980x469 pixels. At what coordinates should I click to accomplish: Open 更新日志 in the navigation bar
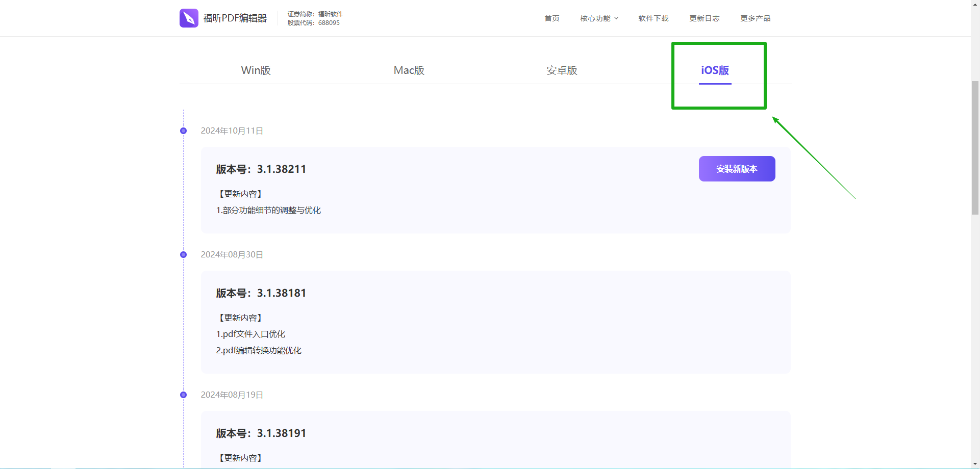[704, 18]
